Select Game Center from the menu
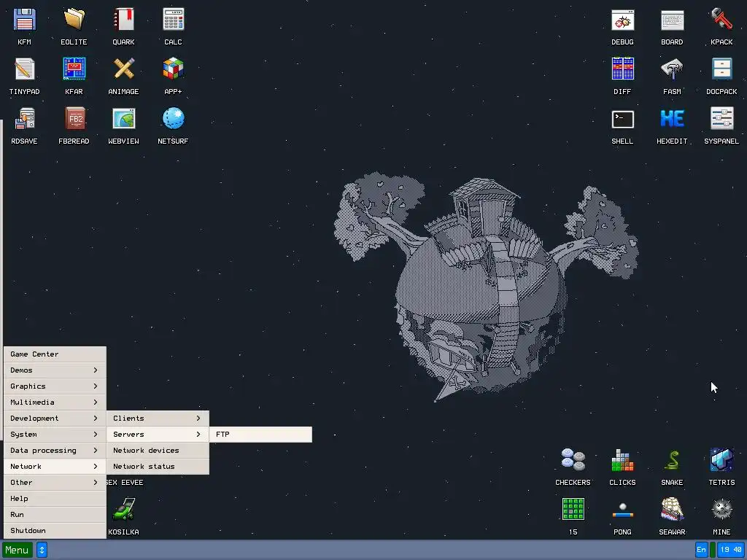This screenshot has height=560, width=747. pyautogui.click(x=55, y=354)
